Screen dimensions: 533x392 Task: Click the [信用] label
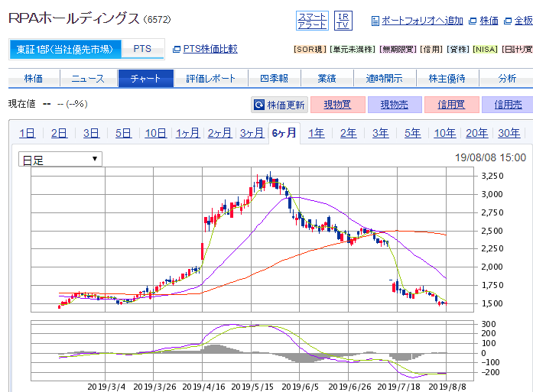coord(432,49)
